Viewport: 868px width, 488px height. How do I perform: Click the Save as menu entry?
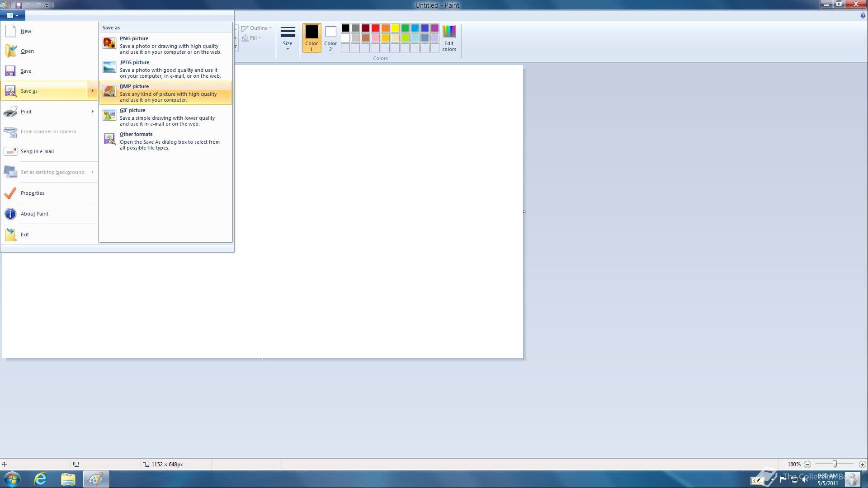44,91
